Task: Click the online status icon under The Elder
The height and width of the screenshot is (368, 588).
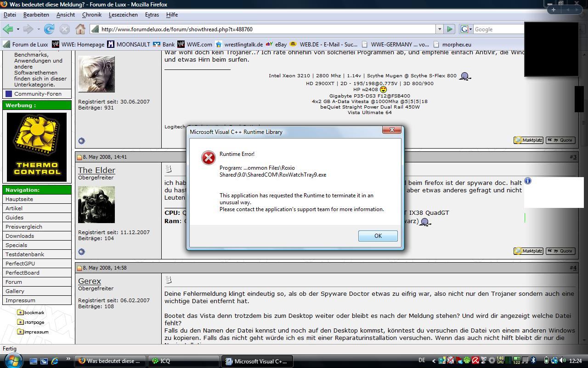Action: pos(81,252)
